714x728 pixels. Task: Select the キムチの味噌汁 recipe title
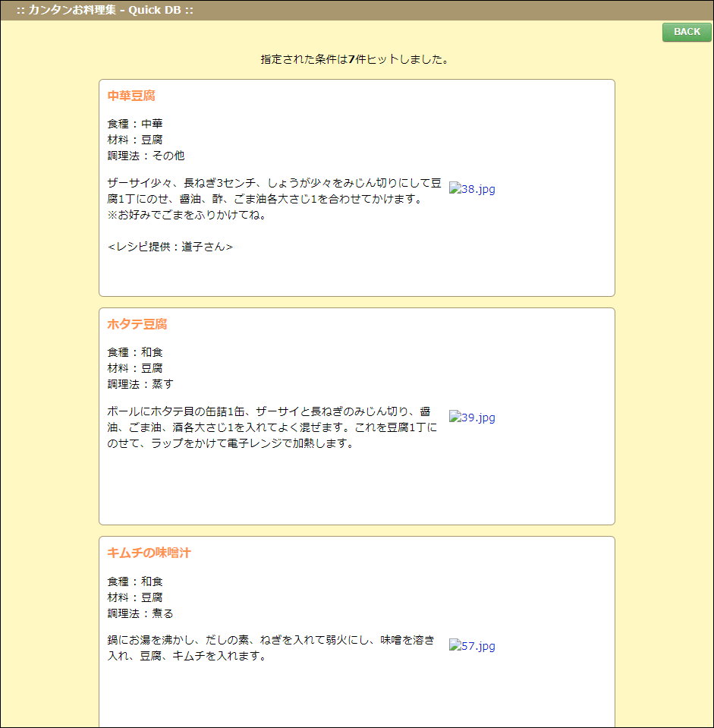[x=149, y=553]
